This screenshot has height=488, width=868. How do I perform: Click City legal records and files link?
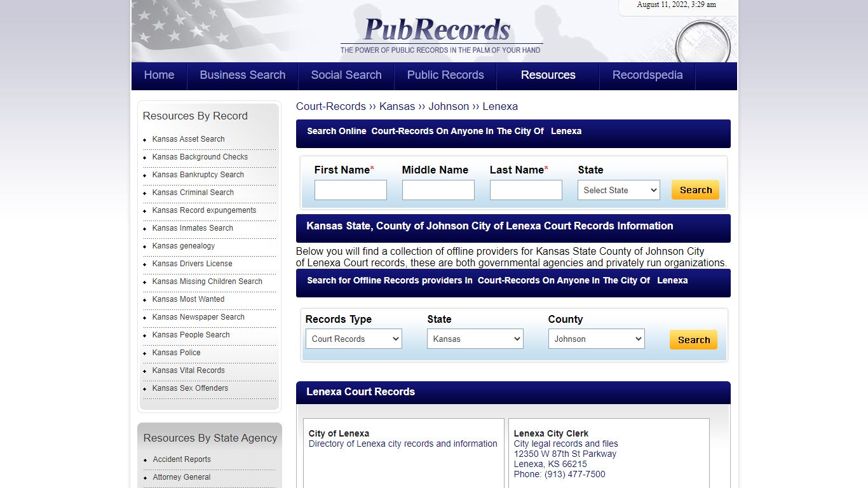tap(566, 444)
